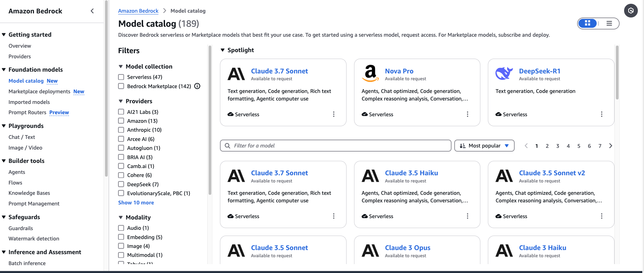
Task: Collapse the Foundation models section
Action: (4, 70)
